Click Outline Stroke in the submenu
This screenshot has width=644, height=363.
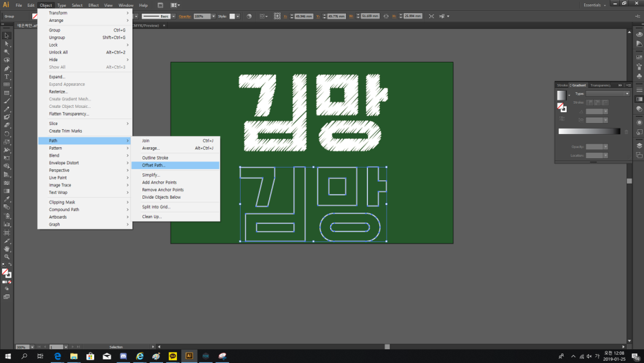pos(155,157)
